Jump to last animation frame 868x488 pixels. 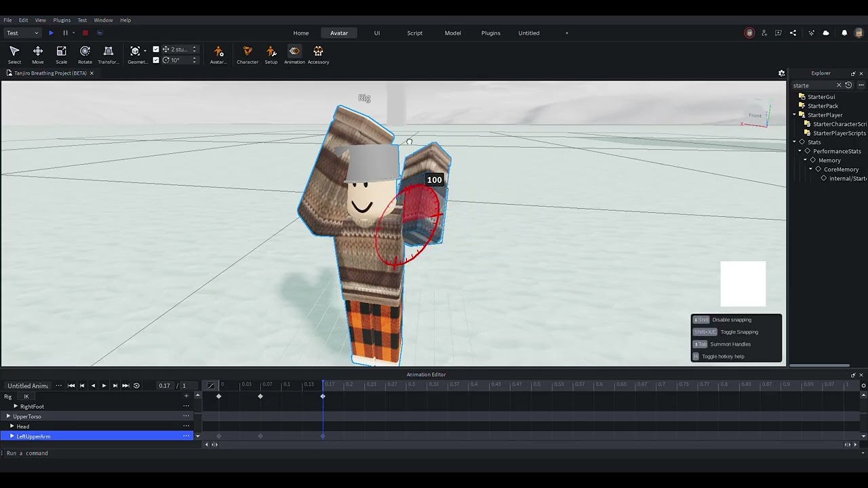click(x=125, y=386)
